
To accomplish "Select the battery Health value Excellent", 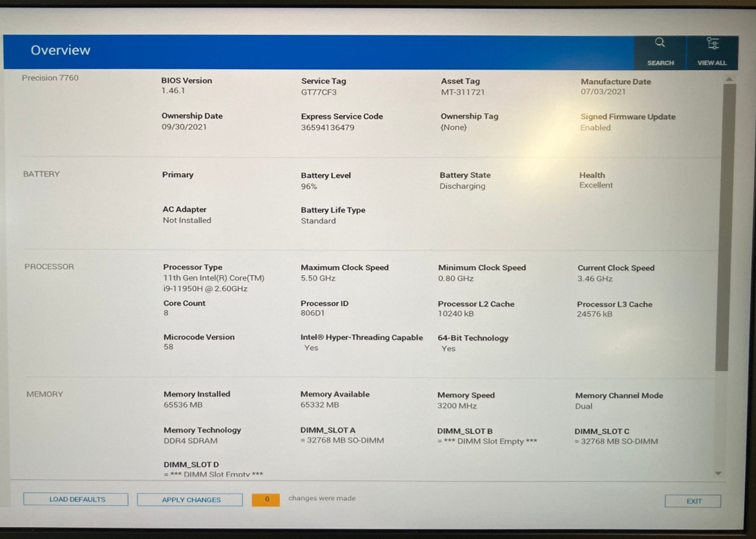I will 596,185.
